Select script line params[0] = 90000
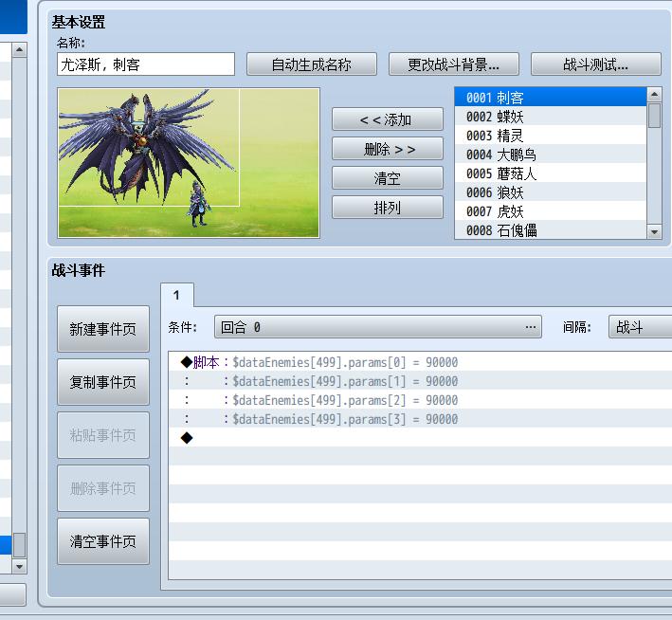This screenshot has height=620, width=672. click(x=420, y=362)
